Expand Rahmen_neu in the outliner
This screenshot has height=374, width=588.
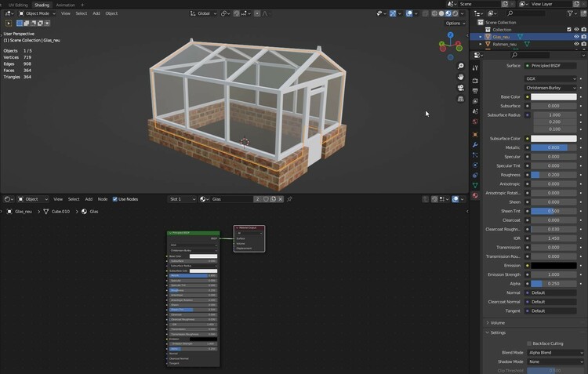click(x=481, y=44)
